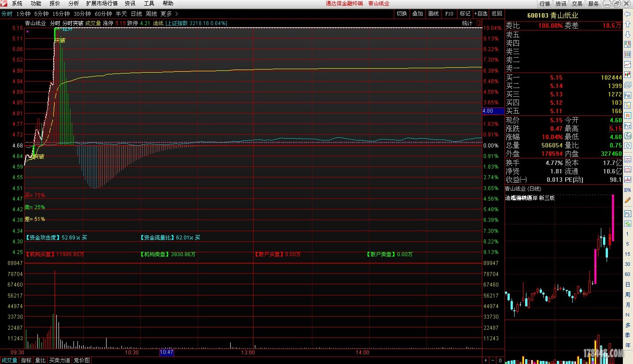Open the 工具 menu
The width and height of the screenshot is (633, 364).
click(149, 4)
